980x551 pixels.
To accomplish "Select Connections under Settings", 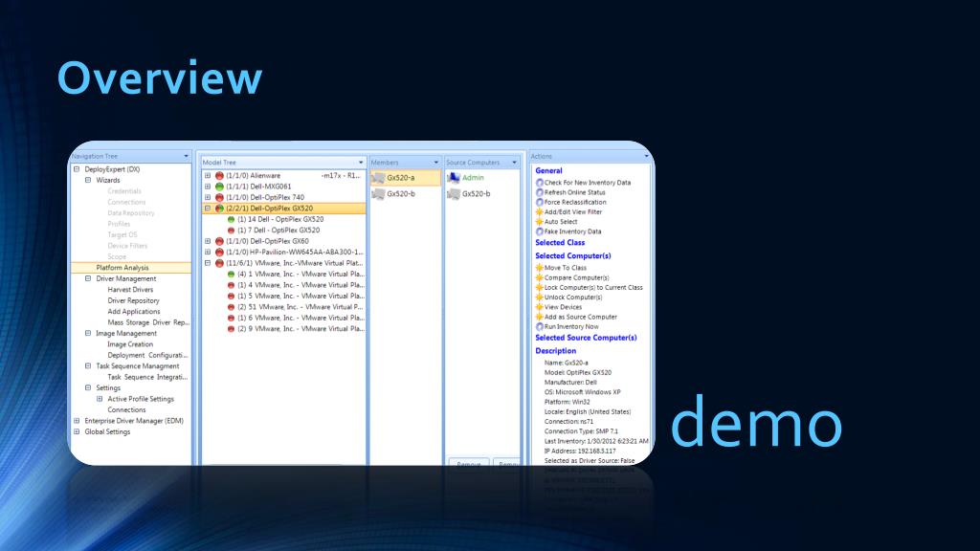I will tap(126, 409).
